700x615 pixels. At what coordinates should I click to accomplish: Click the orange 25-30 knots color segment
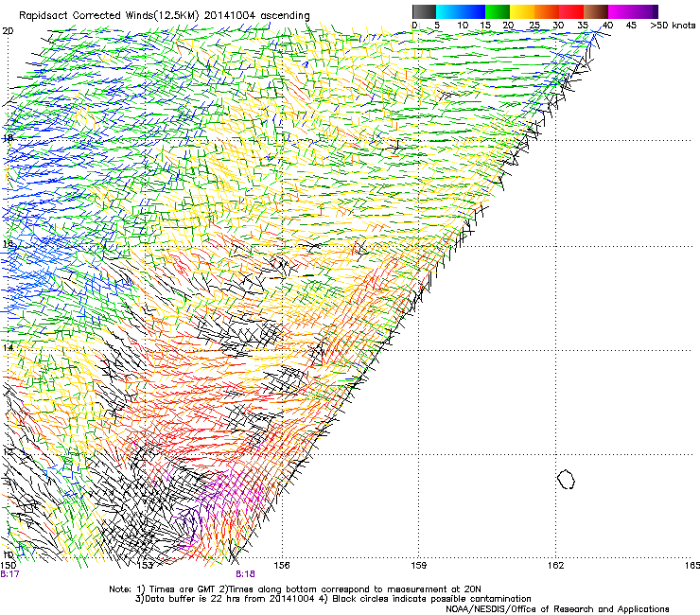click(x=547, y=11)
